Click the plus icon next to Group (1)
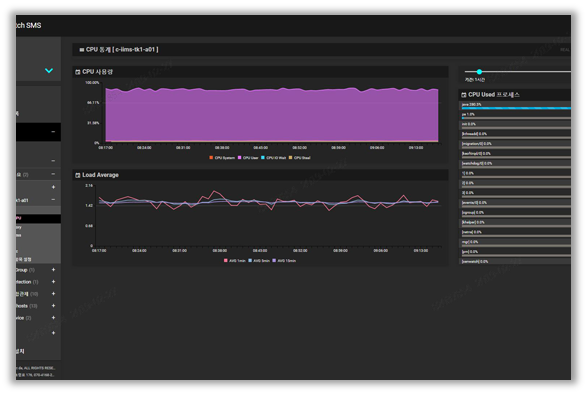The image size is (587, 395). [53, 270]
